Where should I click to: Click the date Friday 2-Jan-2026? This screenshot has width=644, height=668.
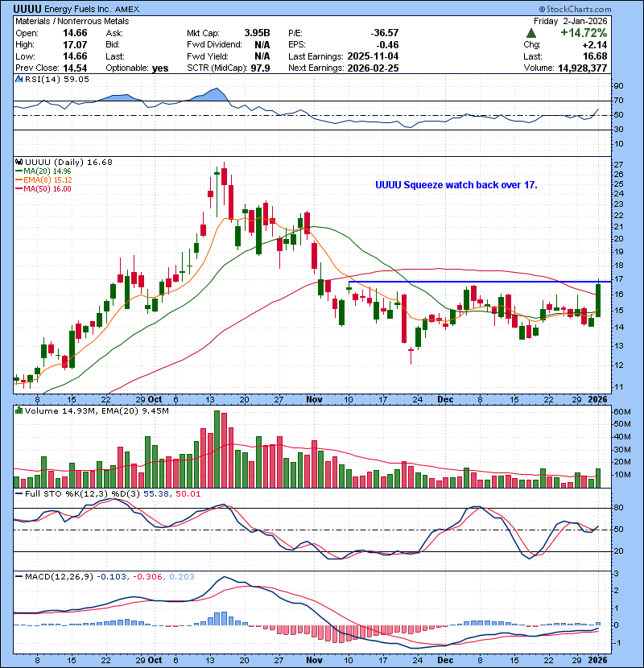click(570, 21)
